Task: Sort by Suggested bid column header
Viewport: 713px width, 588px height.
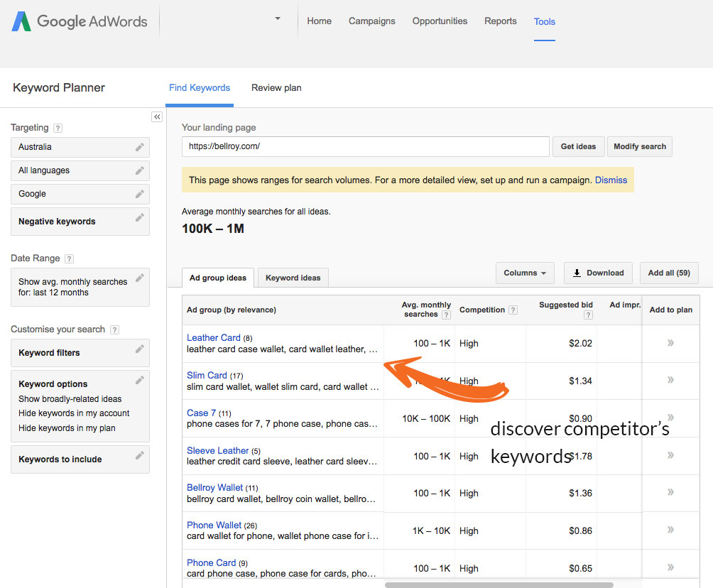Action: pos(566,305)
